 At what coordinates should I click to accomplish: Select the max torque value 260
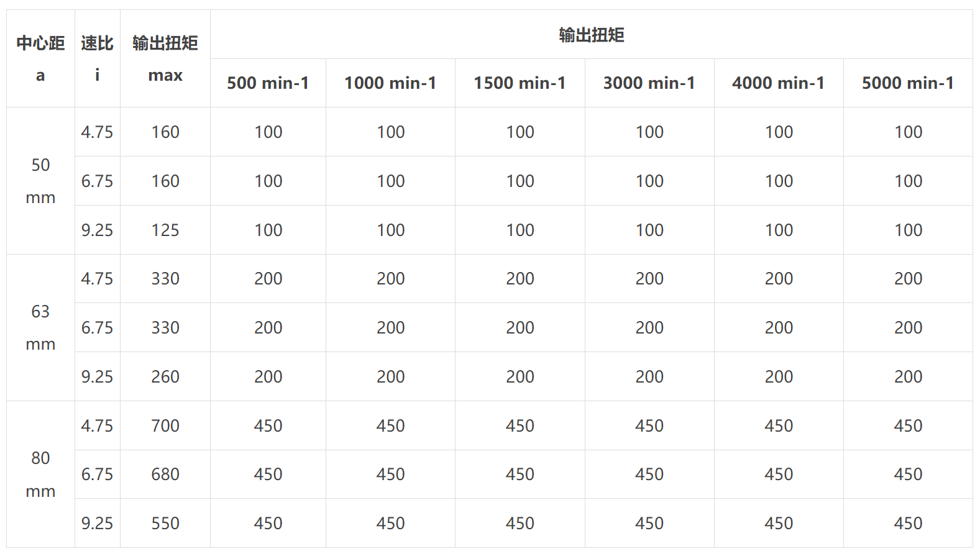165,376
